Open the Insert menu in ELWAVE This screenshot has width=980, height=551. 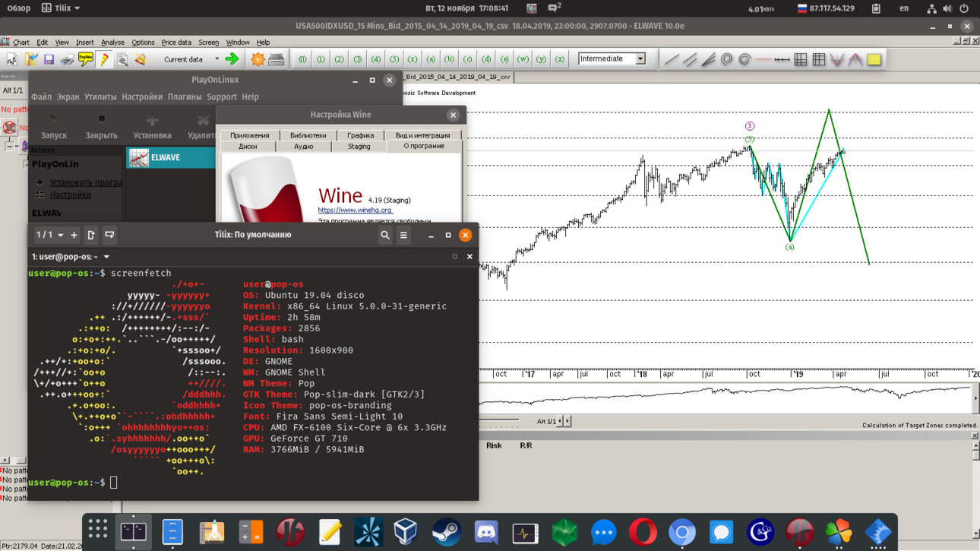click(84, 43)
